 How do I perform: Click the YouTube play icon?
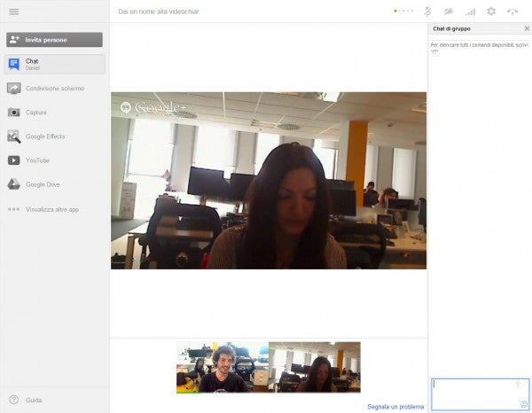point(14,160)
